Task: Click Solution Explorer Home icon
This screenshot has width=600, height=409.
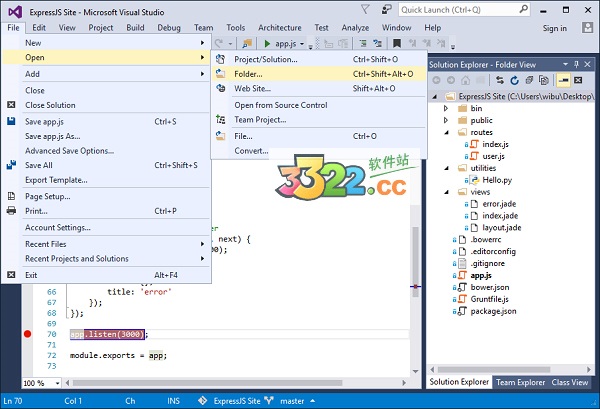Action: point(465,80)
